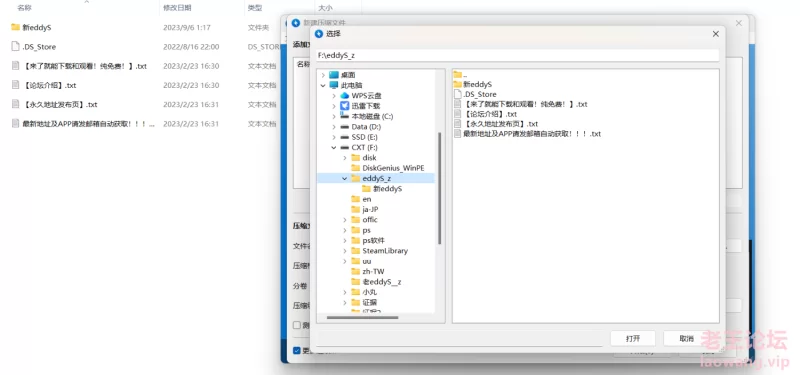This screenshot has height=375, width=800.
Task: Click the zh-TW folder icon
Action: (x=356, y=271)
